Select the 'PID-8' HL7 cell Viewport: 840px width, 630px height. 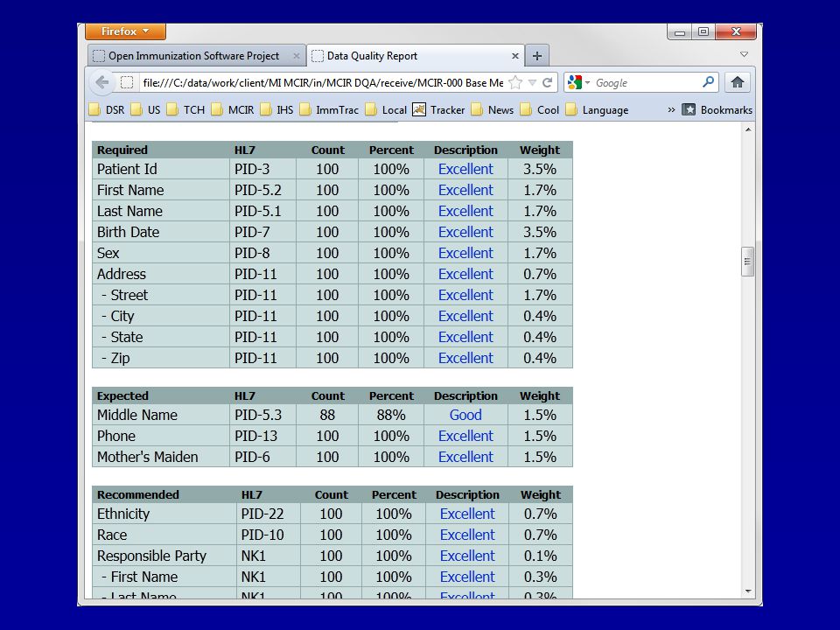262,253
